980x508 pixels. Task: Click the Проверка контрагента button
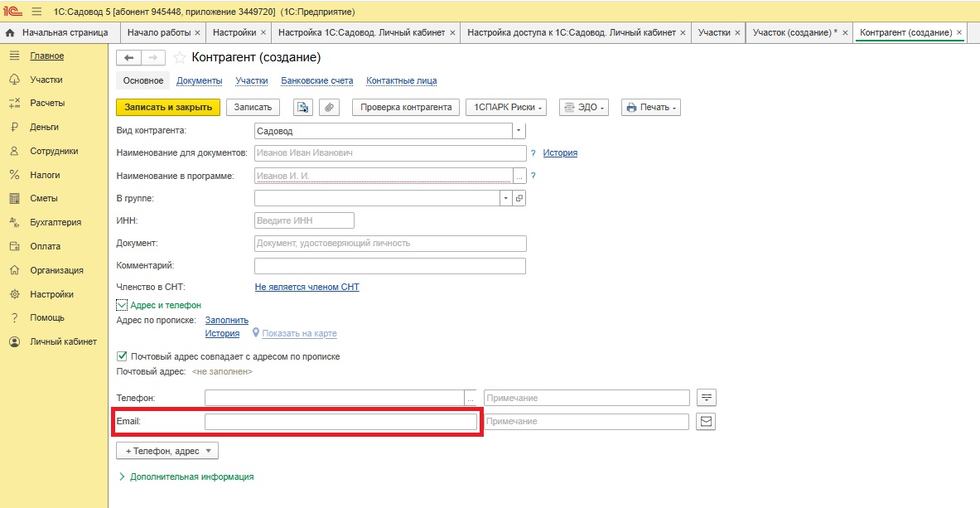406,107
